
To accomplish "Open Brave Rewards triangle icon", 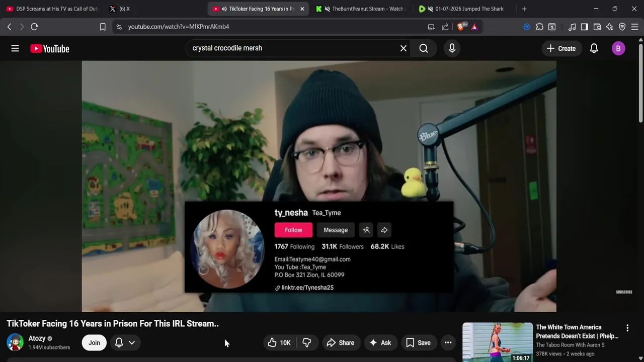I will click(474, 27).
